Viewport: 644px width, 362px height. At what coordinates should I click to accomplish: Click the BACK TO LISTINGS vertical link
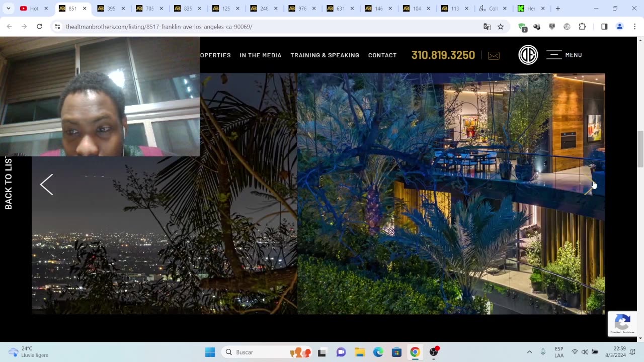[9, 183]
